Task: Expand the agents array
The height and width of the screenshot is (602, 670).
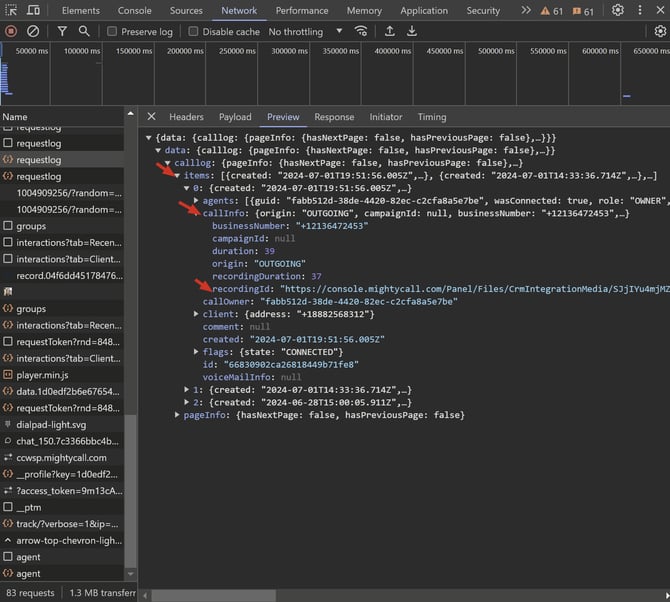Action: point(196,200)
